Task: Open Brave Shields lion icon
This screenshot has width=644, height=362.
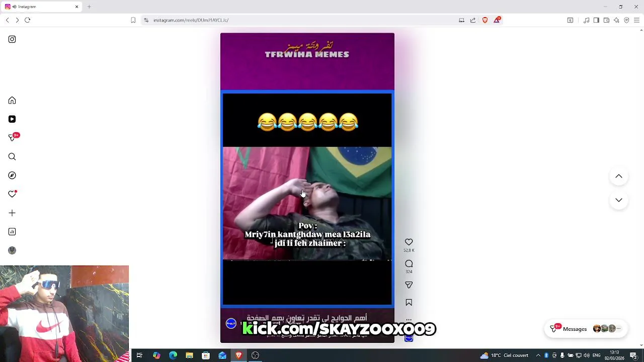Action: (x=485, y=20)
